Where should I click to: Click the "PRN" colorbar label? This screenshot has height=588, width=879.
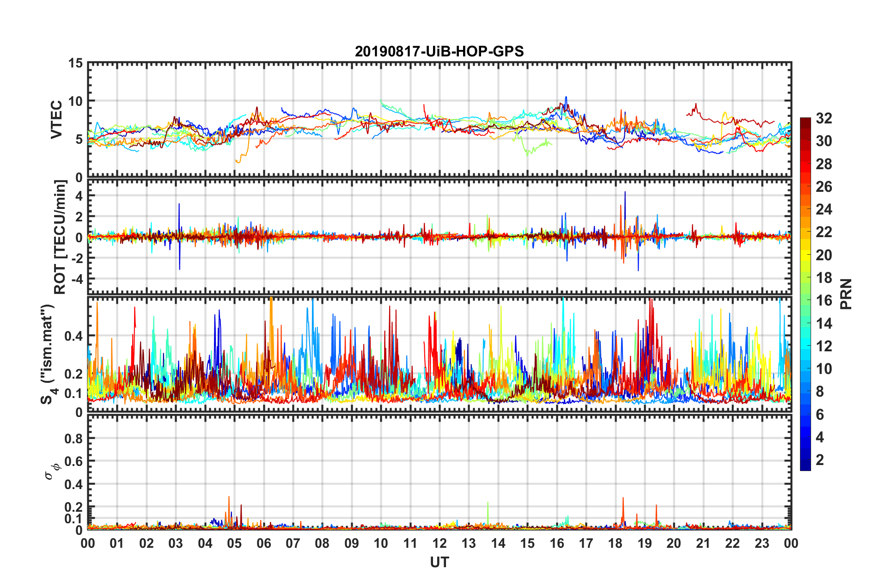coord(846,294)
